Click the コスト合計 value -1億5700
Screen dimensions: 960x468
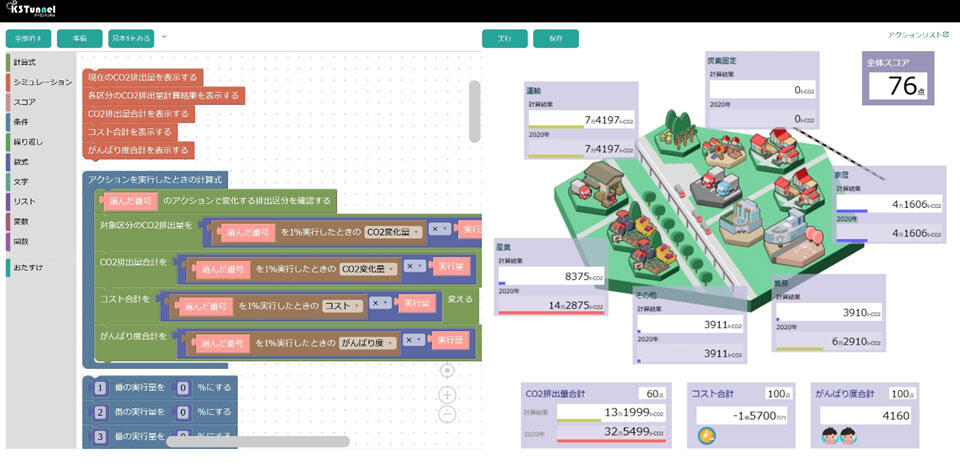pyautogui.click(x=741, y=415)
